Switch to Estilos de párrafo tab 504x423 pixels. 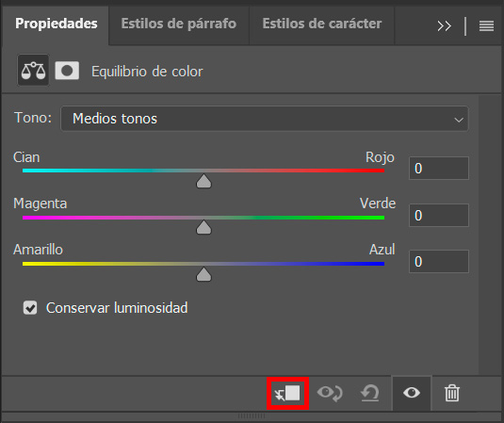tap(179, 24)
